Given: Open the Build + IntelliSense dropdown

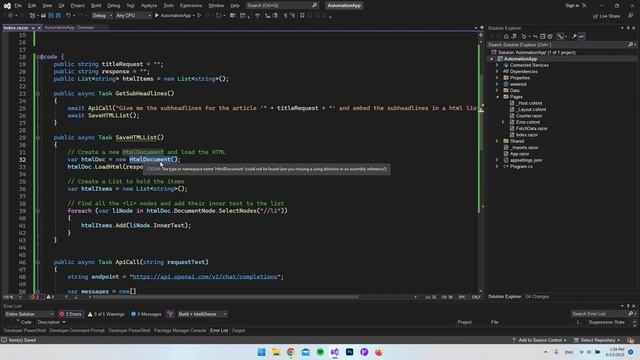Looking at the screenshot, I should pyautogui.click(x=202, y=314).
